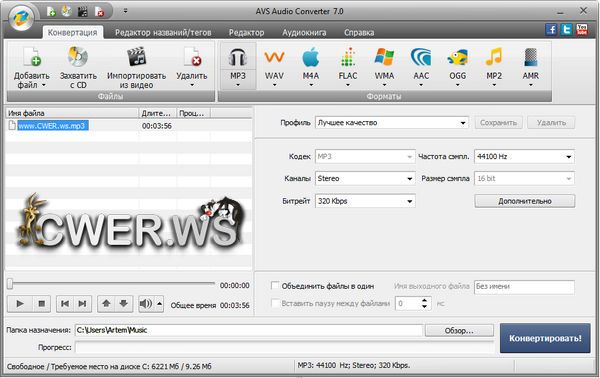Screen dimensions: 600x378
Task: Click Имя файла column header
Action: point(72,113)
